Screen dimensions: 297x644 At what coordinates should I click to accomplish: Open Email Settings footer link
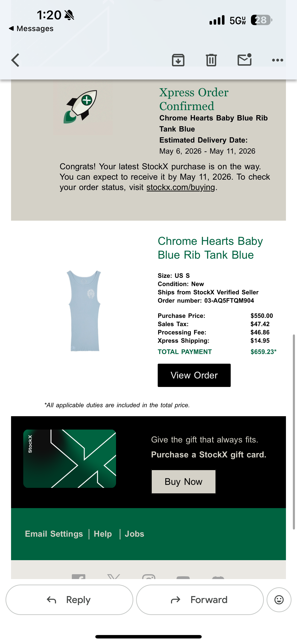54,534
